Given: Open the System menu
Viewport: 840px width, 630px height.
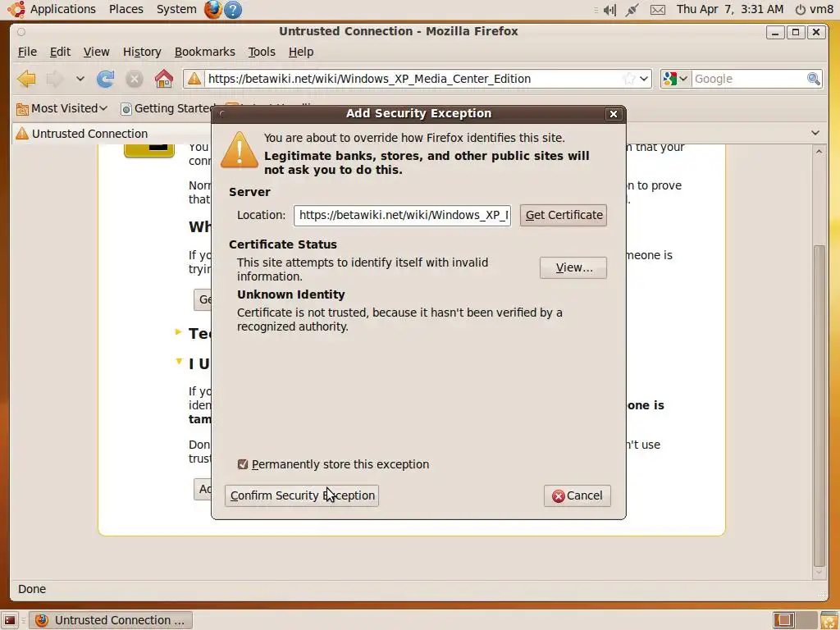Looking at the screenshot, I should (176, 9).
